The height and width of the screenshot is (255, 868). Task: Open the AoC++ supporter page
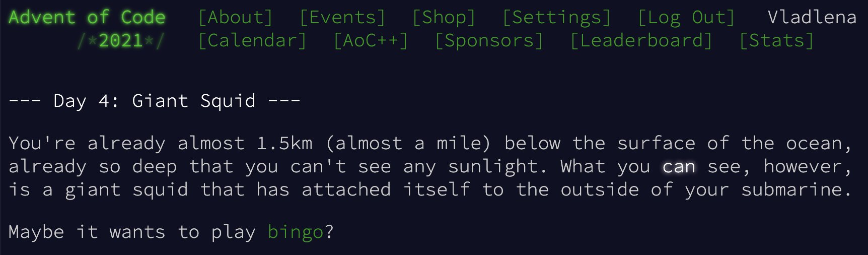click(371, 41)
